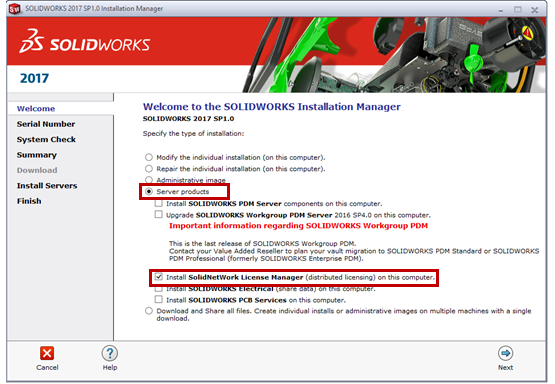This screenshot has height=384, width=555.
Task: Select Download and Share all files option
Action: click(149, 311)
